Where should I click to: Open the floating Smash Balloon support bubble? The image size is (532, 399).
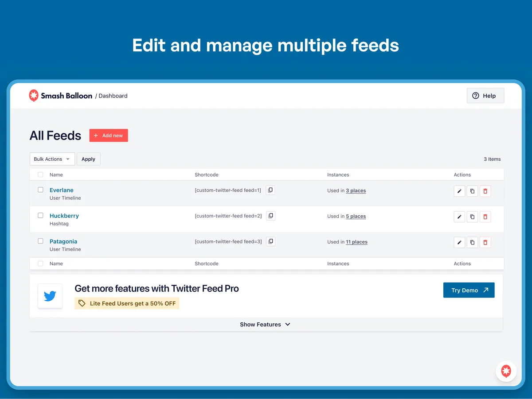pos(506,371)
